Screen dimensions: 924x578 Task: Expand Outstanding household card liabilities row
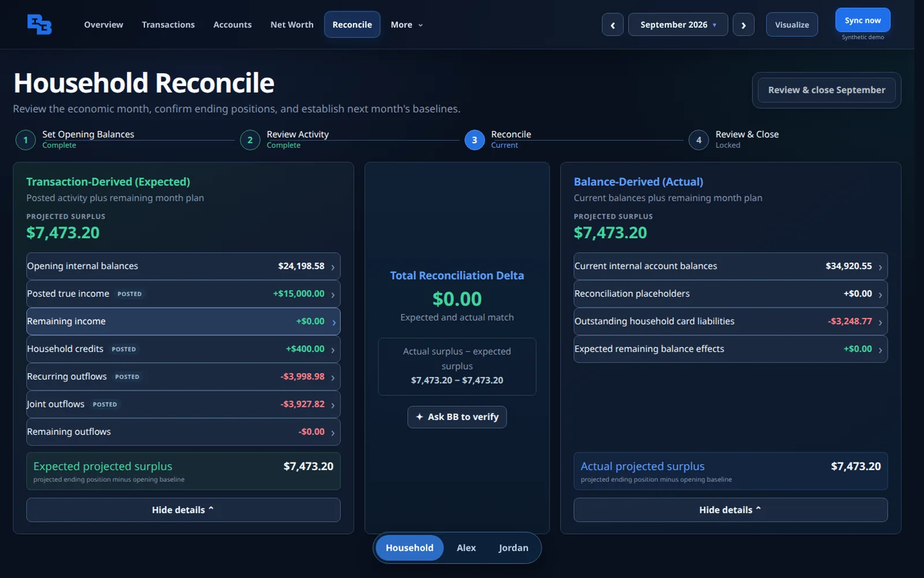pyautogui.click(x=731, y=321)
